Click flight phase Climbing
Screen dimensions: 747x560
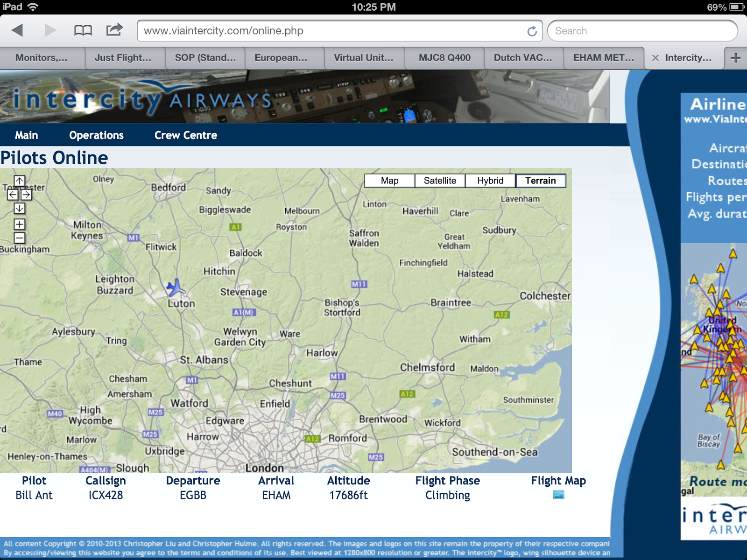(448, 495)
